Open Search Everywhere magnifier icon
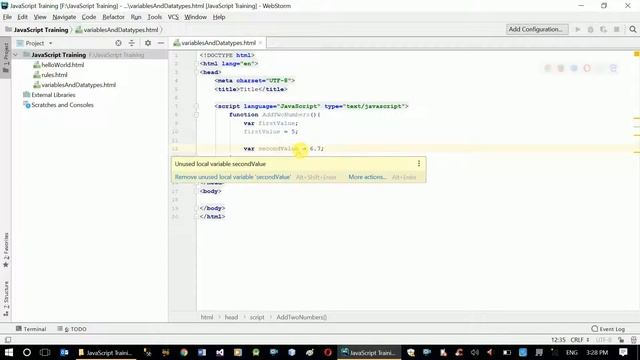This screenshot has width=640, height=360. pos(633,29)
